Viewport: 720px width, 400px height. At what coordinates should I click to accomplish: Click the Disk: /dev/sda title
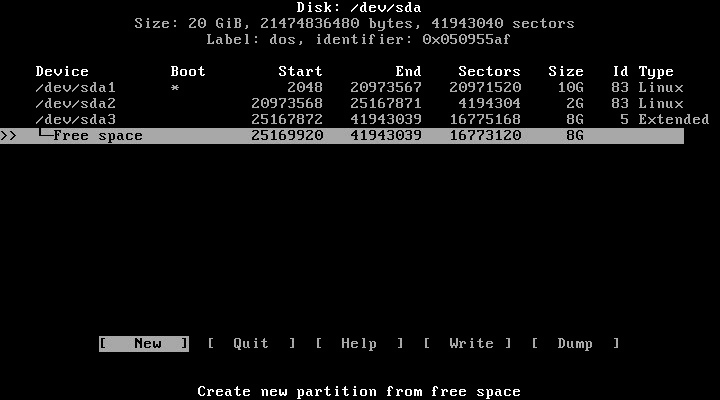pyautogui.click(x=359, y=8)
